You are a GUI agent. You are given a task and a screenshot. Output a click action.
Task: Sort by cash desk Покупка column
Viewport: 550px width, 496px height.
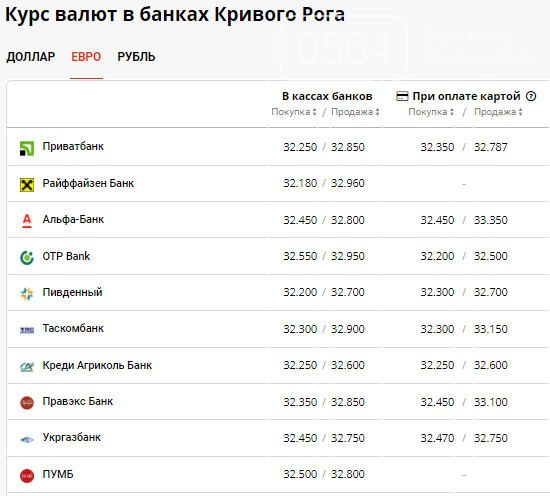294,112
